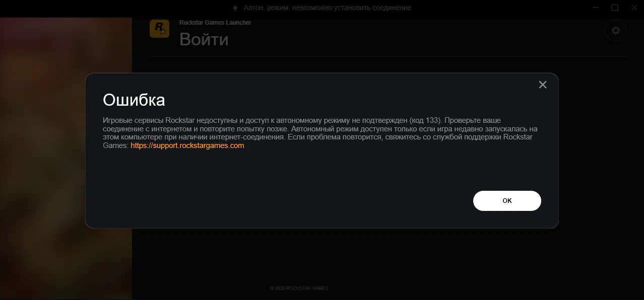The height and width of the screenshot is (300, 644).
Task: Click the offline mode status text
Action: [328, 8]
